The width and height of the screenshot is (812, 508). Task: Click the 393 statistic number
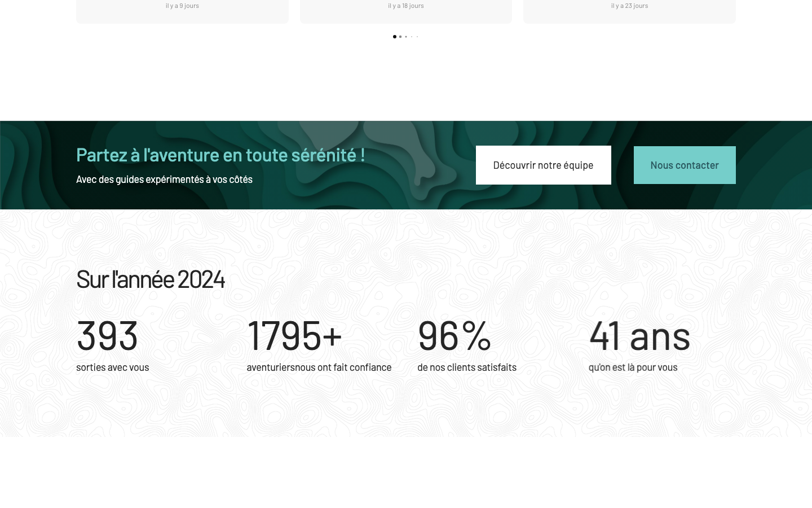click(107, 335)
